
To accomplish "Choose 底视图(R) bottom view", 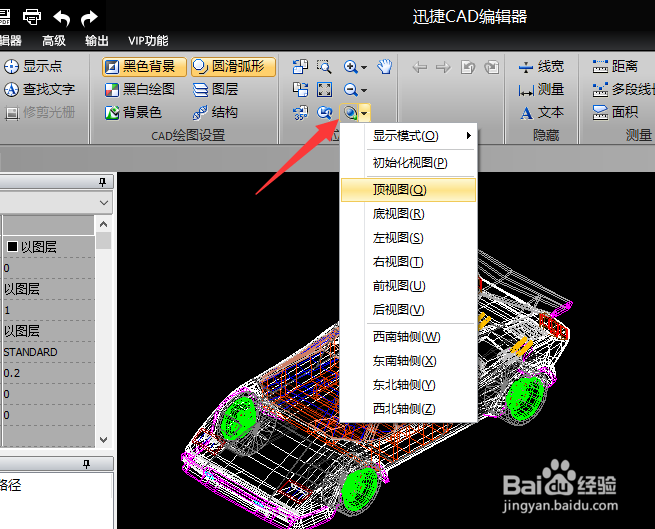I will pyautogui.click(x=409, y=214).
